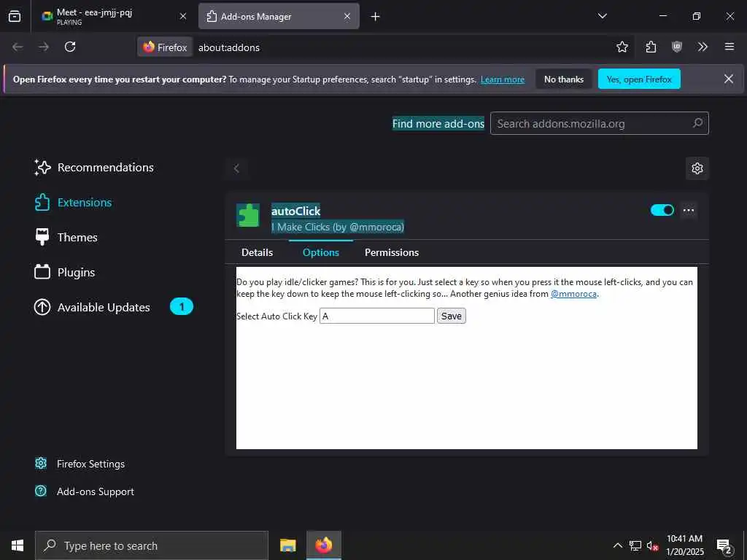Click the Type here to search box

152,545
